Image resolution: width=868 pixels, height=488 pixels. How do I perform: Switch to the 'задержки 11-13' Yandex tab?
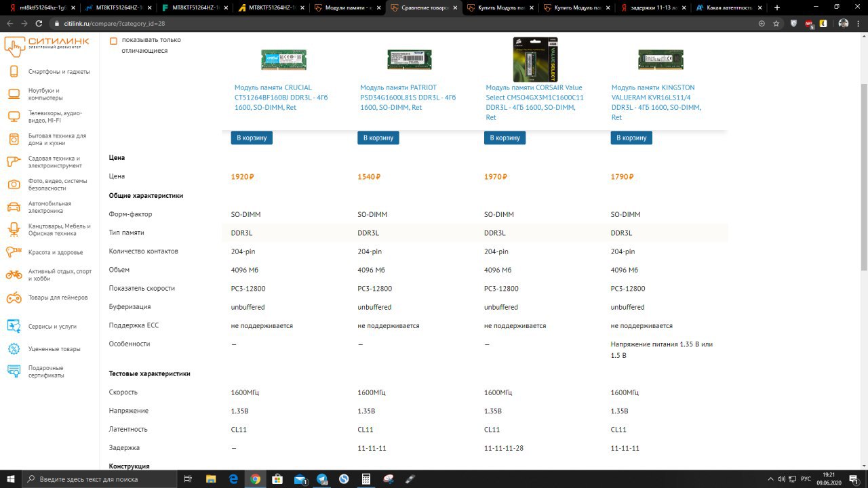[654, 7]
